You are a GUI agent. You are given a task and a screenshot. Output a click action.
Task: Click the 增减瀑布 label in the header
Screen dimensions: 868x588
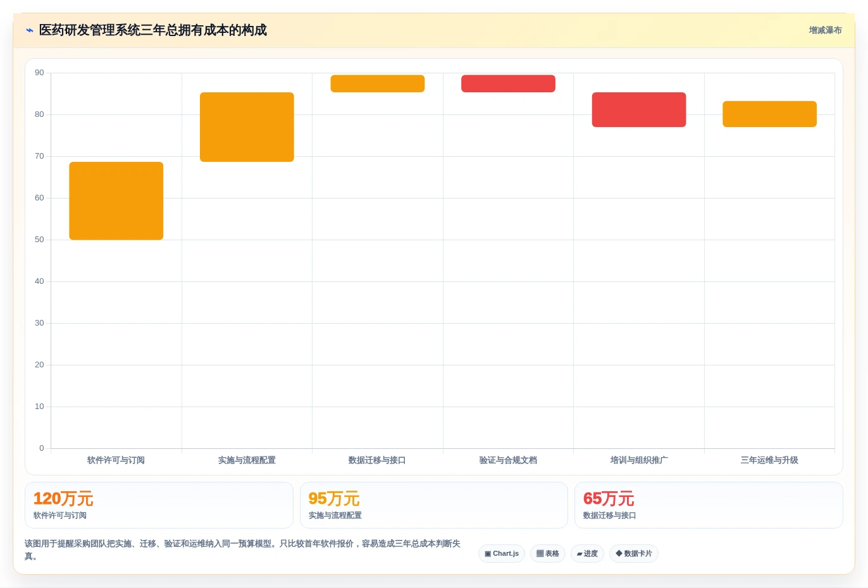(x=825, y=30)
